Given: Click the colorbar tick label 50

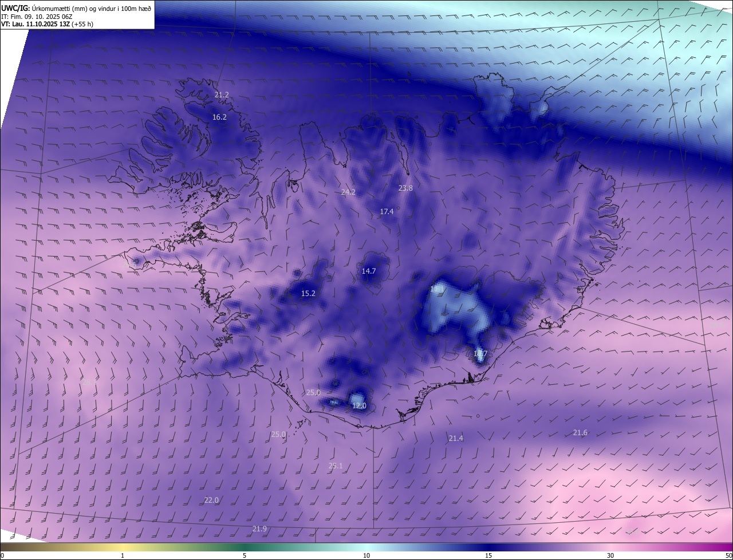Looking at the screenshot, I should (x=728, y=556).
